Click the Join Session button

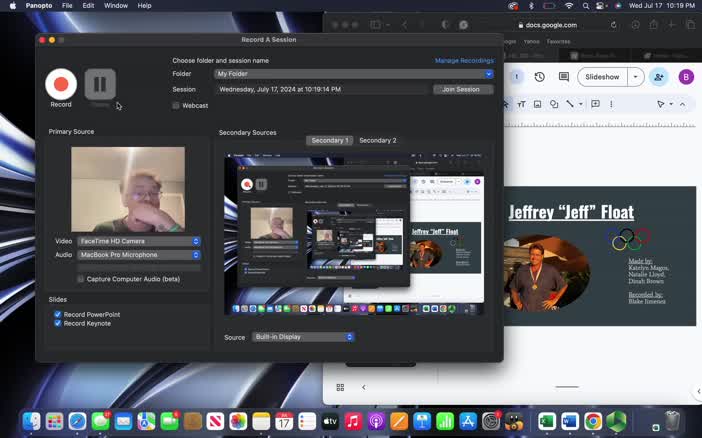[x=461, y=89]
